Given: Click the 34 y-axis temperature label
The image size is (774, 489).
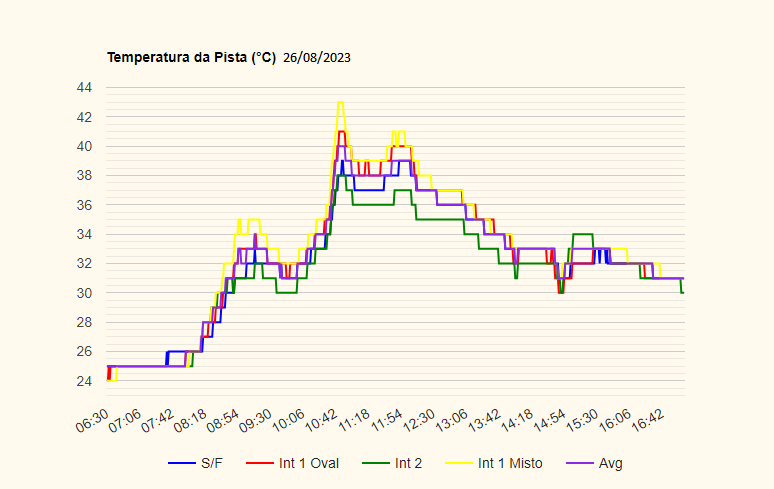Looking at the screenshot, I should [84, 234].
